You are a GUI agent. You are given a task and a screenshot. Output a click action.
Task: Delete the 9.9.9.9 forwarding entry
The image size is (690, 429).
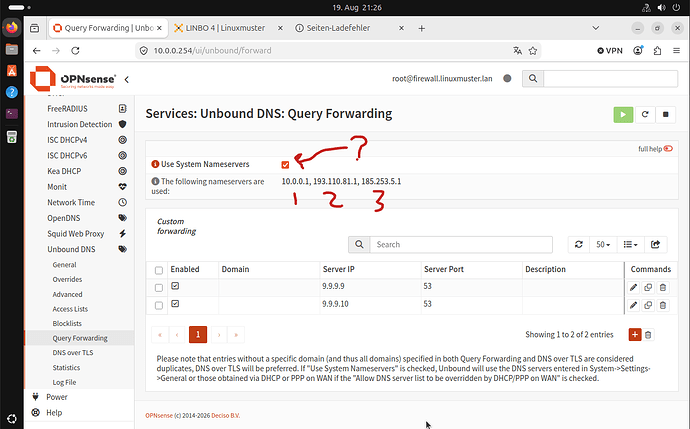point(663,287)
